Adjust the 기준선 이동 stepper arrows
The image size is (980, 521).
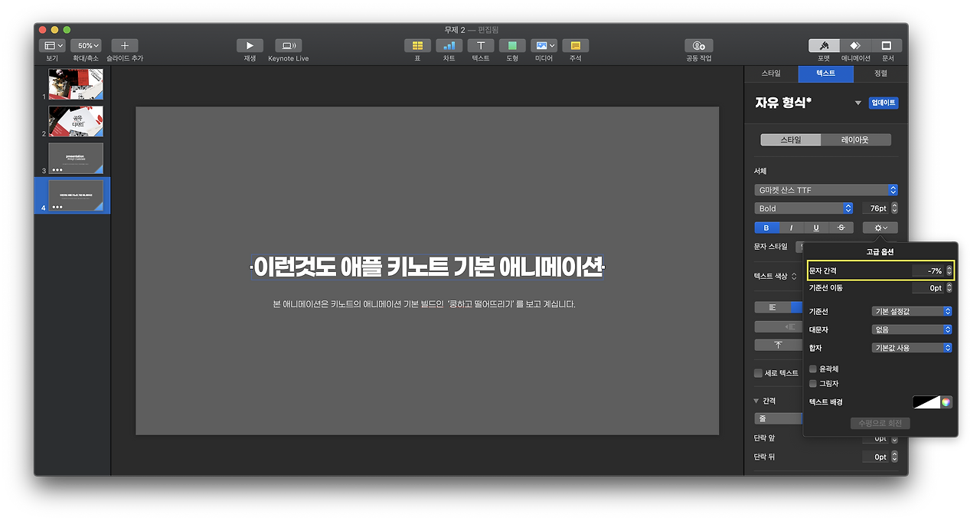tap(949, 288)
